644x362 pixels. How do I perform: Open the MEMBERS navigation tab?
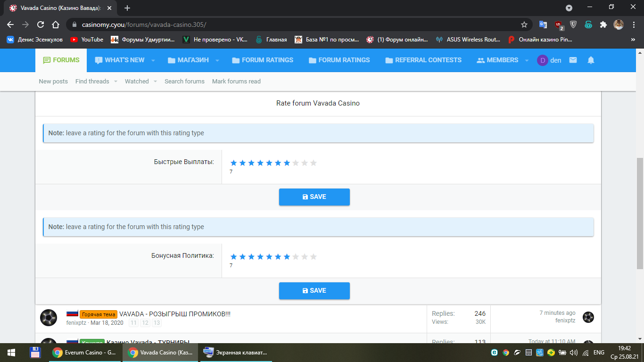[x=497, y=60]
